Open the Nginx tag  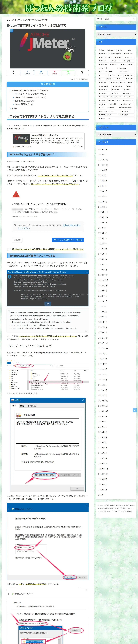(x=111, y=100)
